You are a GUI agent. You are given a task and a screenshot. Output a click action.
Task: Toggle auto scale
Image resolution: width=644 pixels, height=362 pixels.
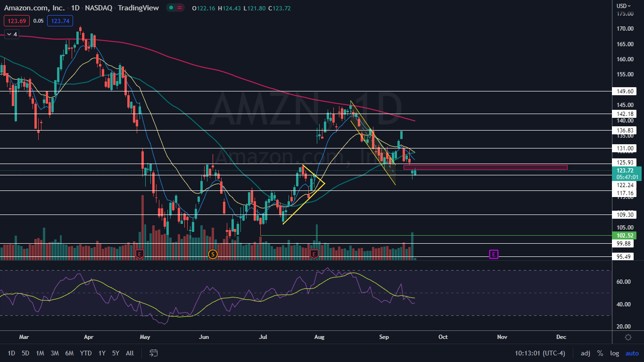[x=632, y=353]
